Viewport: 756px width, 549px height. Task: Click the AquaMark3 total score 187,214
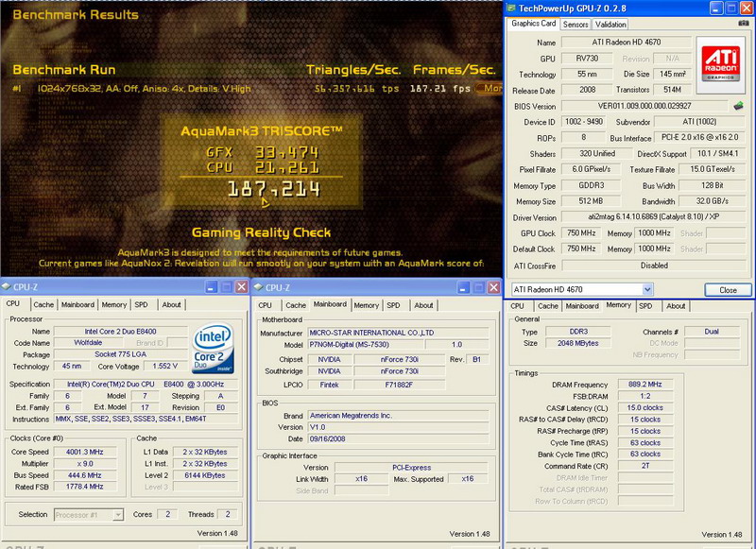click(x=273, y=189)
